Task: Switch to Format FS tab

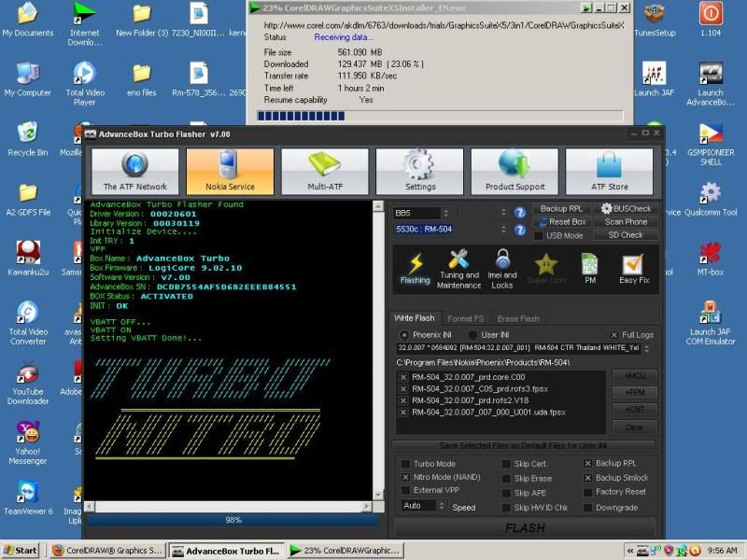Action: point(465,318)
